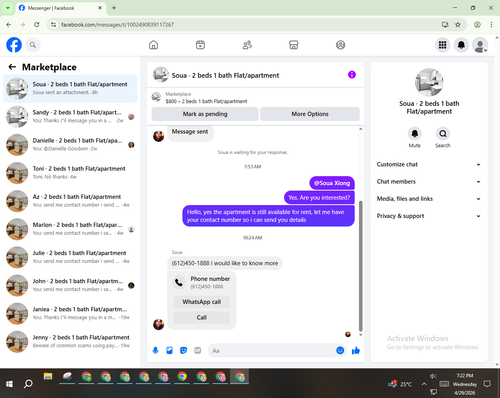The height and width of the screenshot is (398, 500).
Task: Open the taskbar clock showing 7:22 PM
Action: [x=465, y=384]
